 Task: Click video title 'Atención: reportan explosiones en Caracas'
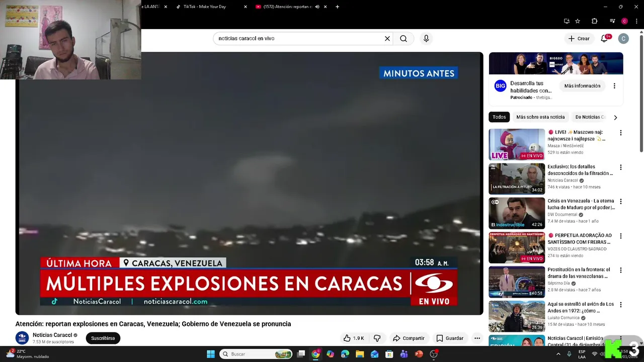click(x=153, y=324)
